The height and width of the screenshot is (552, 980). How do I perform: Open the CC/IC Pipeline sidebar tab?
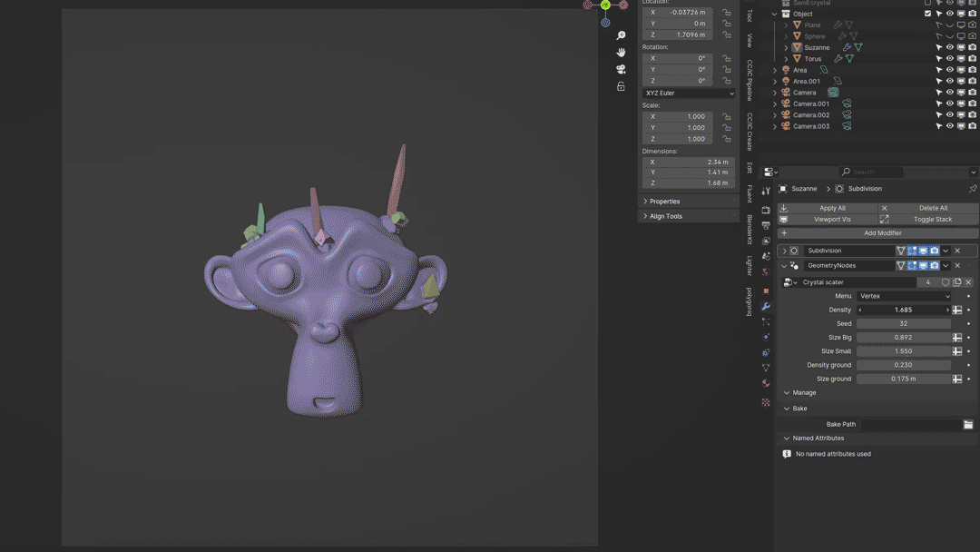coord(750,80)
